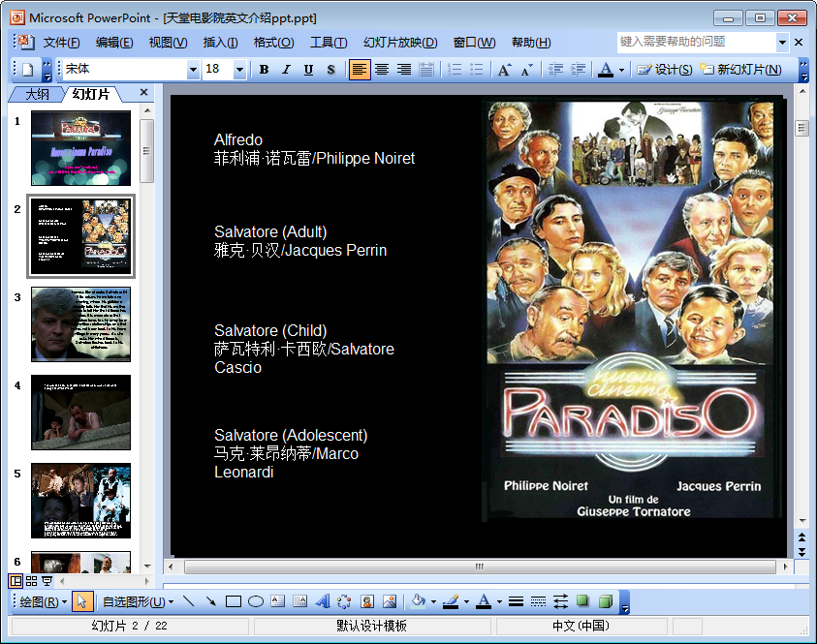
Task: Switch to Normal view icon
Action: coord(16,581)
